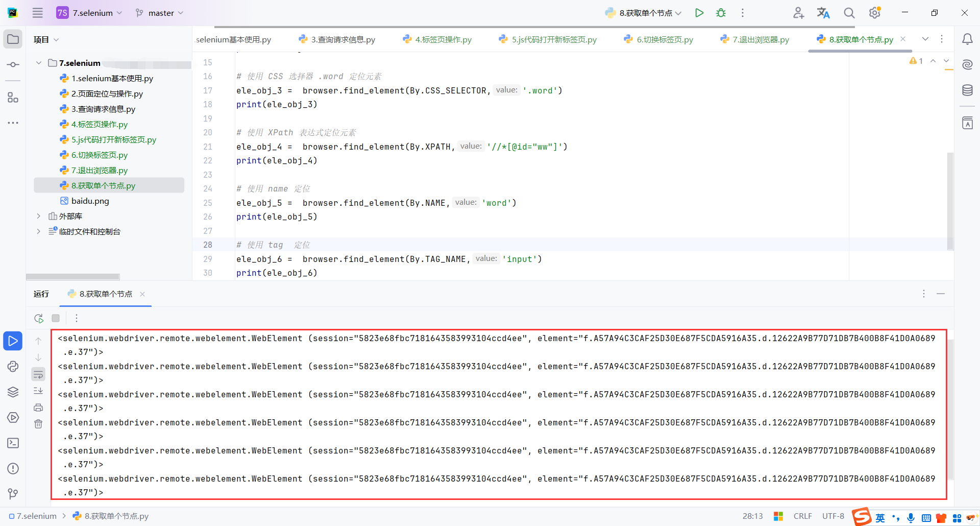This screenshot has width=980, height=526.
Task: Switch to 5.js代码打开新标签页.py tab
Action: click(548, 39)
